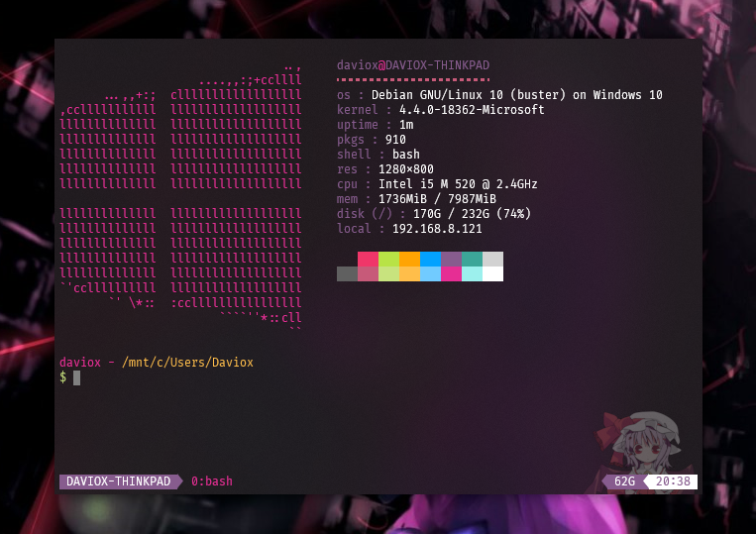Click the disk value 170G / 232G (74%)
The width and height of the screenshot is (756, 534).
click(x=472, y=214)
